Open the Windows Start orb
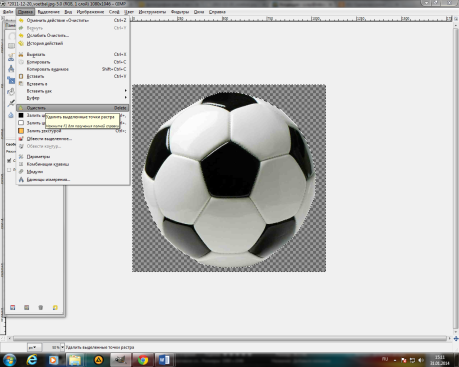The width and height of the screenshot is (459, 367). (9, 360)
